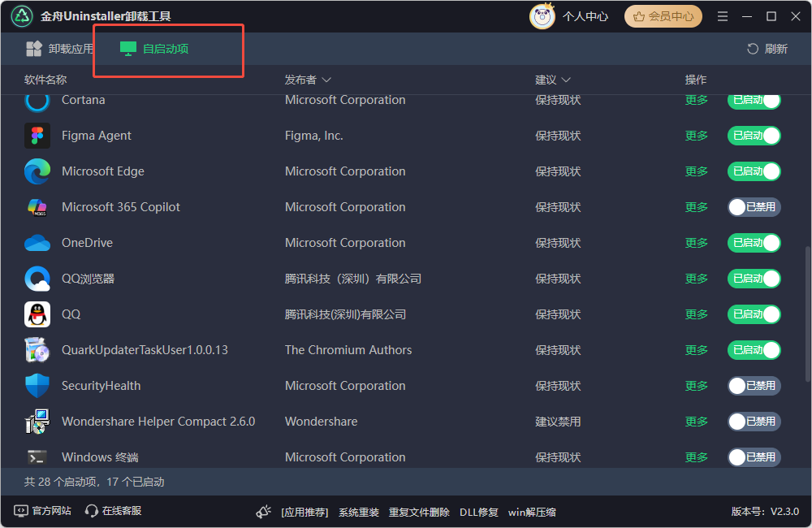Click the OneDrive cloud icon
Screen dimensions: 812x528
(37, 243)
